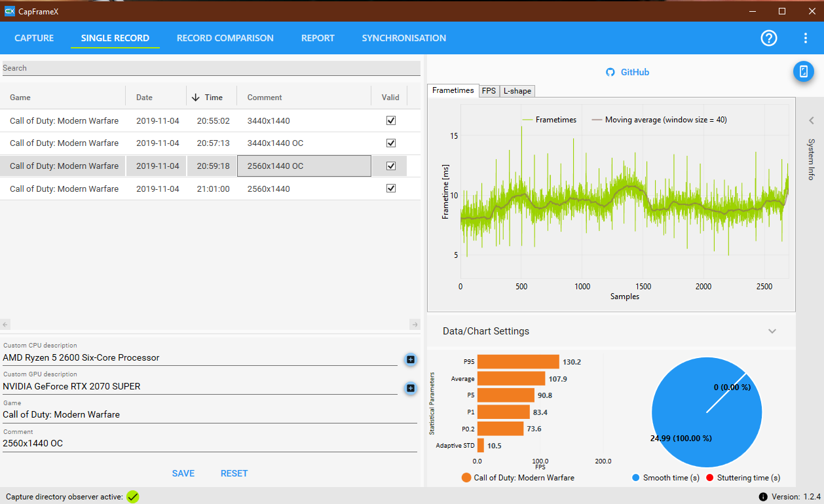The image size is (824, 504).
Task: Click the left scroll arrow of record list
Action: (5, 325)
